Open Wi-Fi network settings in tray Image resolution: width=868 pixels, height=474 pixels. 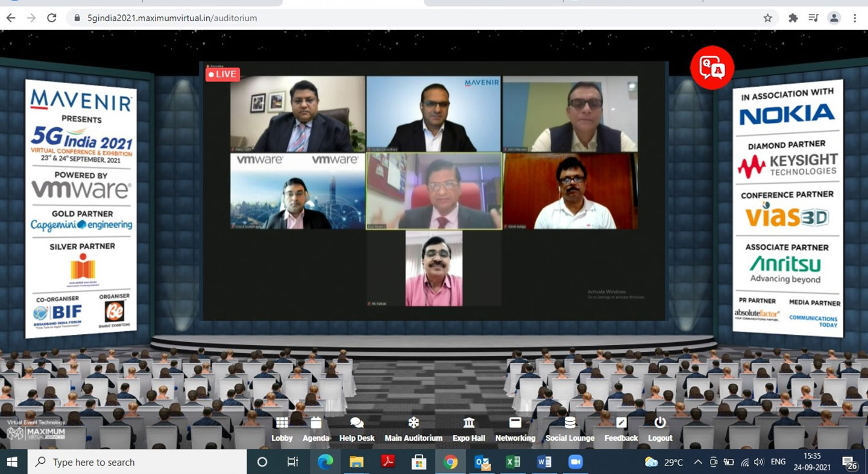pyautogui.click(x=744, y=462)
